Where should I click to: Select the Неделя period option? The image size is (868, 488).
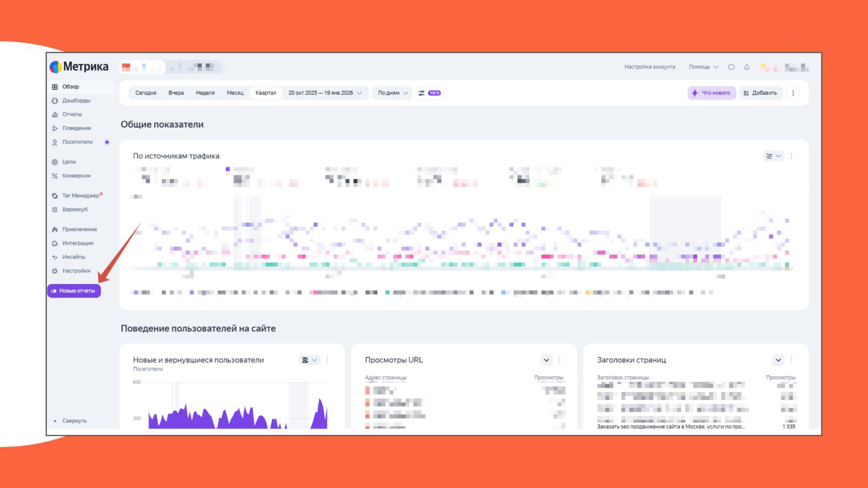pos(205,93)
